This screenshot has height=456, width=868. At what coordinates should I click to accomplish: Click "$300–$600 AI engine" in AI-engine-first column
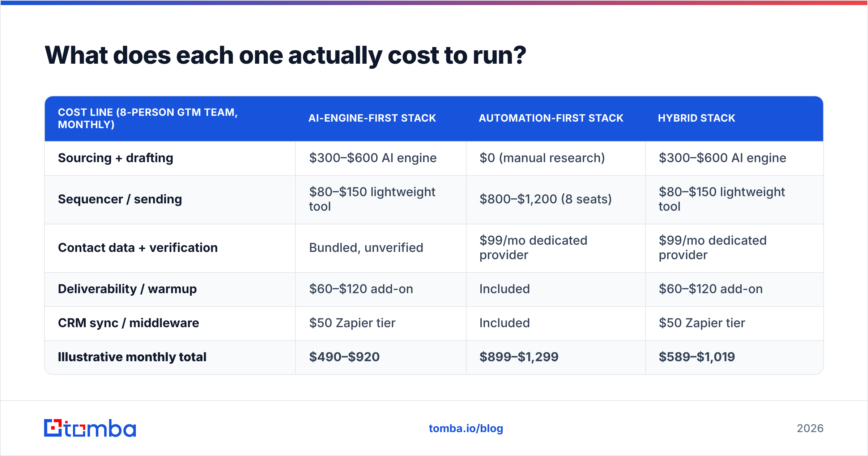tap(373, 158)
